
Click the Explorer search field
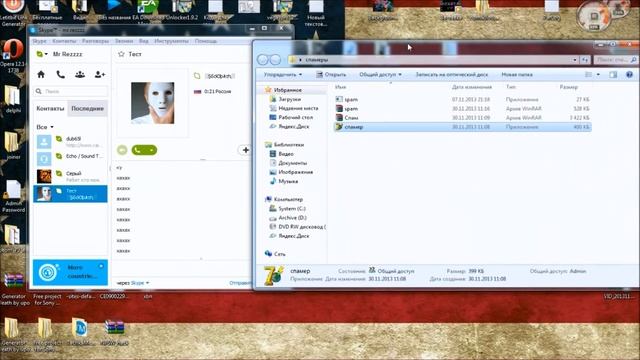click(x=615, y=60)
